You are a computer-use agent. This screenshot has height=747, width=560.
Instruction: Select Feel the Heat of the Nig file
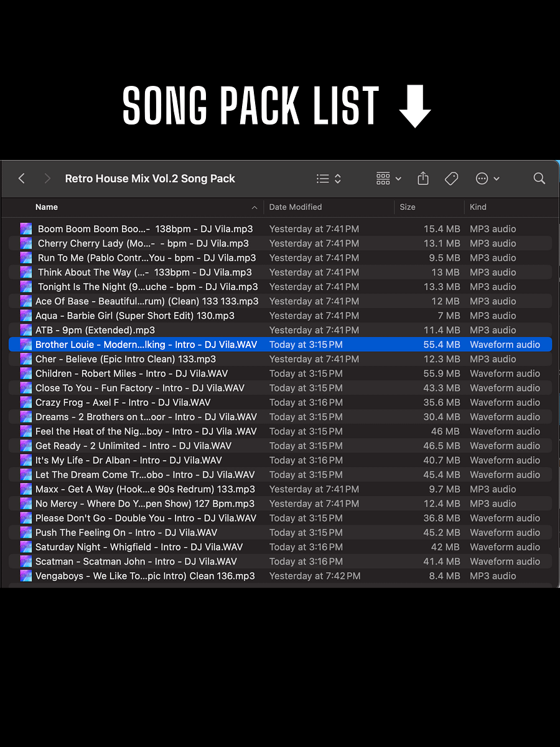(x=280, y=431)
